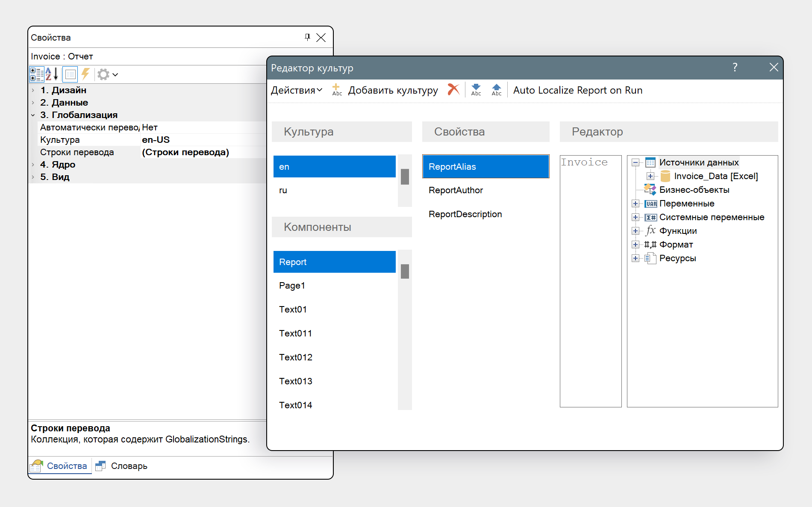Open help in the culture editor

(735, 67)
